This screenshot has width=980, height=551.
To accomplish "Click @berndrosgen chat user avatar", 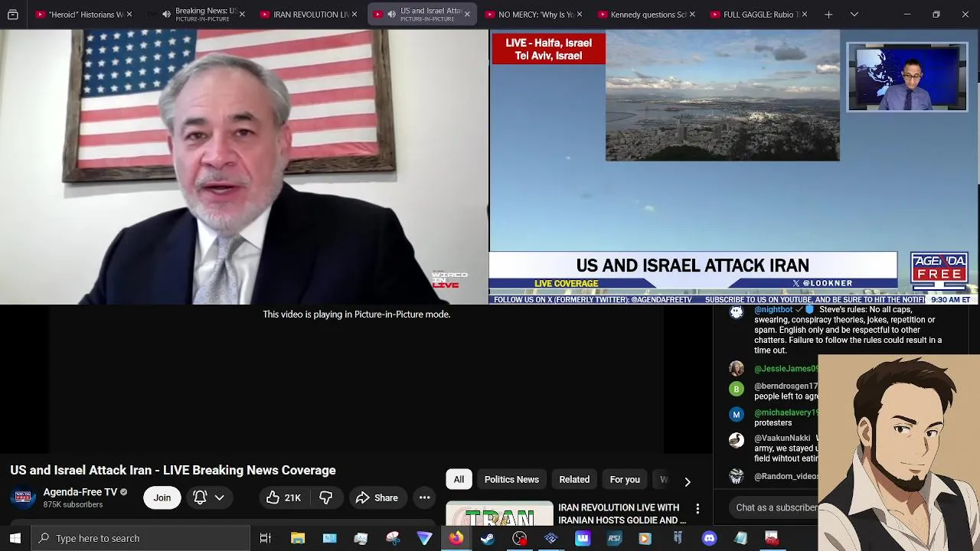I will tap(737, 388).
